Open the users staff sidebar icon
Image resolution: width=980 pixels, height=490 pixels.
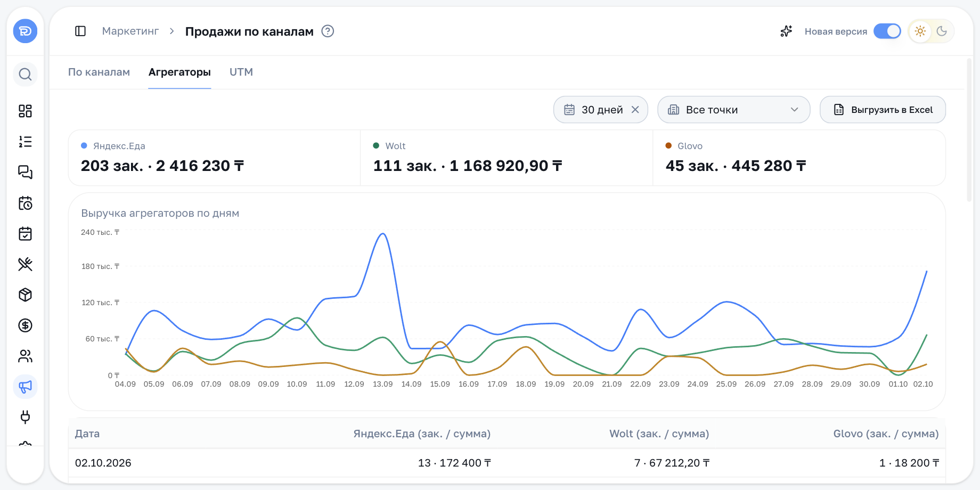tap(25, 356)
